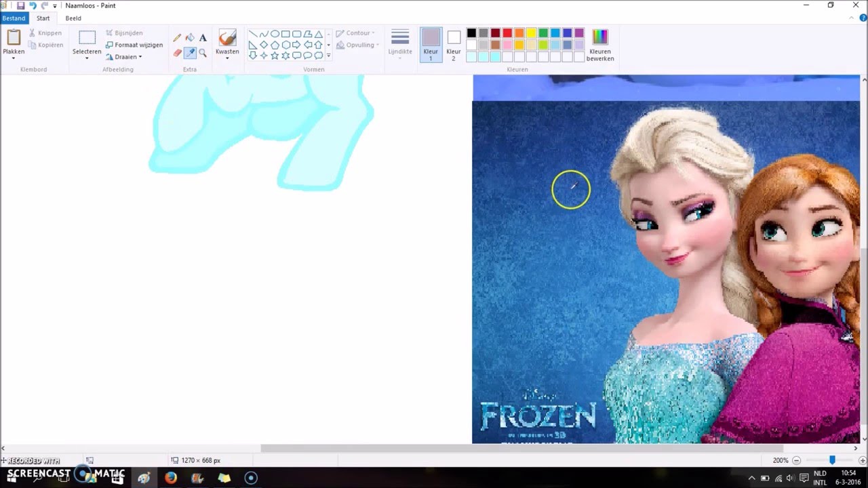Choose the Rectangle shape
The width and height of the screenshot is (868, 488).
pos(285,34)
